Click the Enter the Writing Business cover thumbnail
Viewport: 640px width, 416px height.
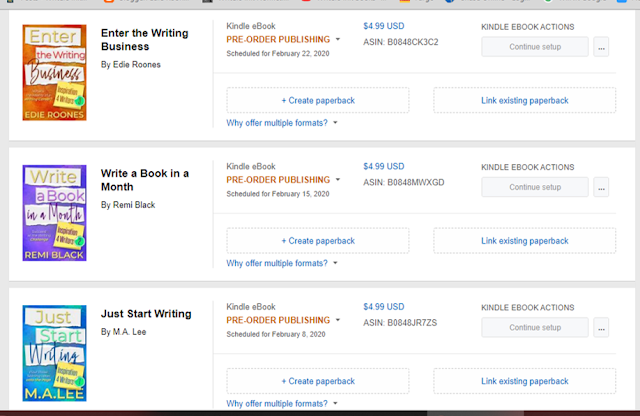(55, 73)
